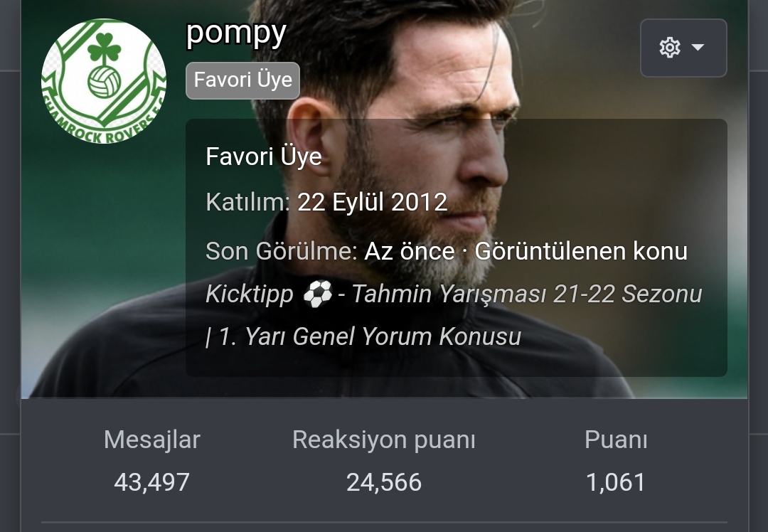This screenshot has width=768, height=532.
Task: Click the Görüntülenen konu activity text
Action: click(581, 251)
